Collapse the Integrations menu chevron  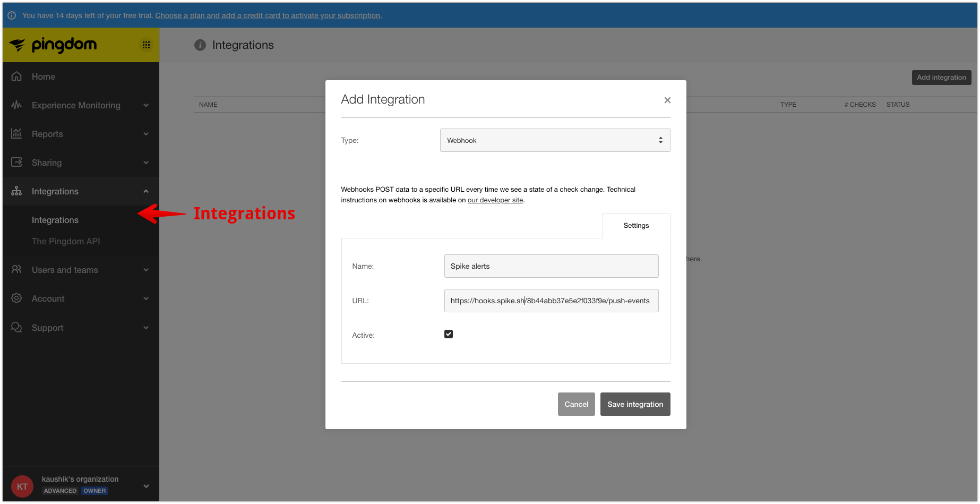[x=146, y=191]
